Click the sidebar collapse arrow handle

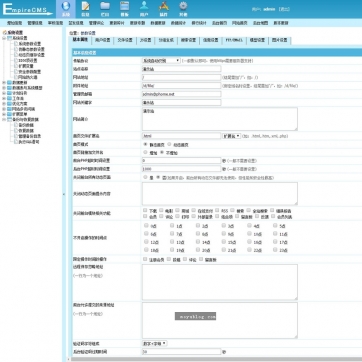click(64, 194)
